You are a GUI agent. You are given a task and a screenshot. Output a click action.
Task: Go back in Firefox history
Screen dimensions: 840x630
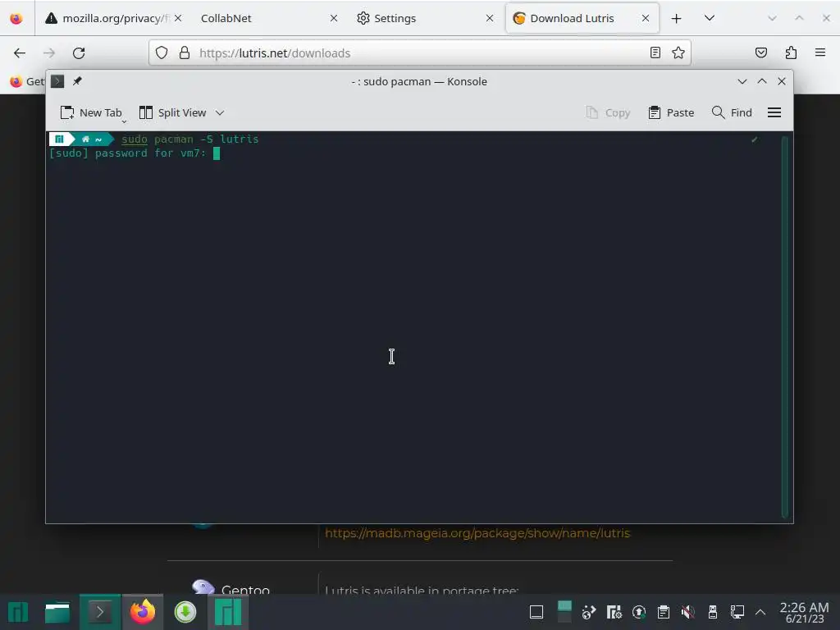(x=20, y=53)
